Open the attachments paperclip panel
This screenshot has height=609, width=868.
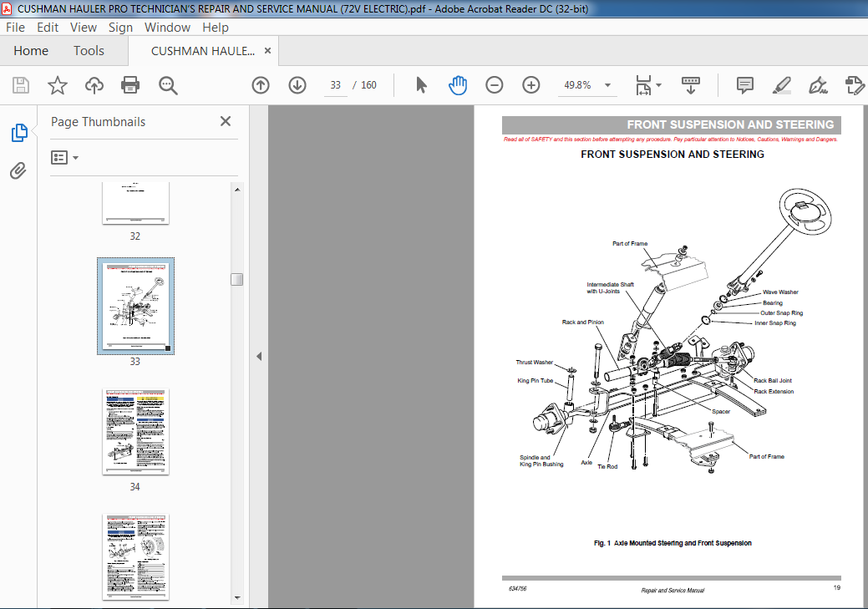click(x=18, y=170)
